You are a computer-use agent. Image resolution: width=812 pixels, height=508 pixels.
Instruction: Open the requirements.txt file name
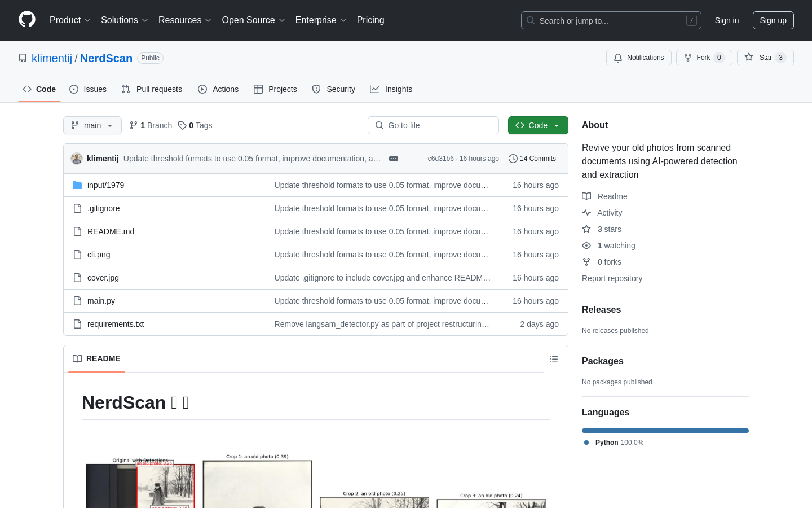click(116, 324)
